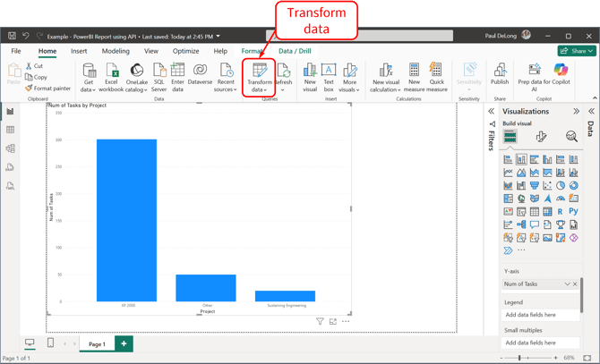Open Dataverse connector
The image size is (600, 364).
[200, 73]
